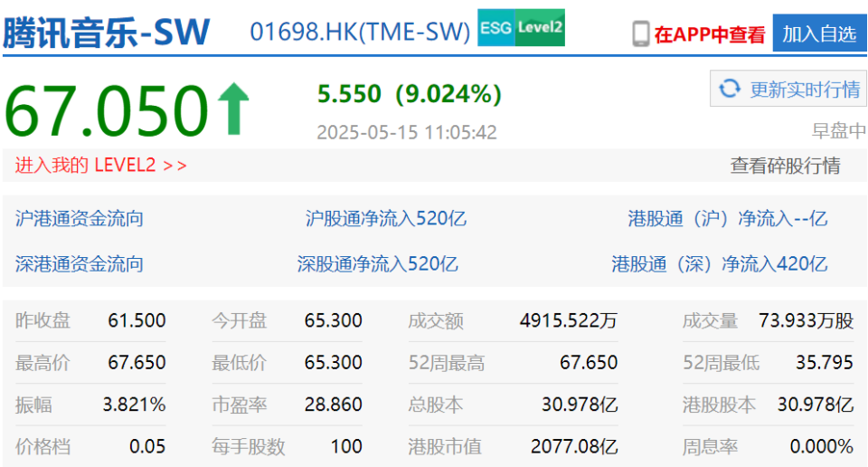Click the 今开盘 label
Viewport: 868px width, 467px height.
pos(239,320)
